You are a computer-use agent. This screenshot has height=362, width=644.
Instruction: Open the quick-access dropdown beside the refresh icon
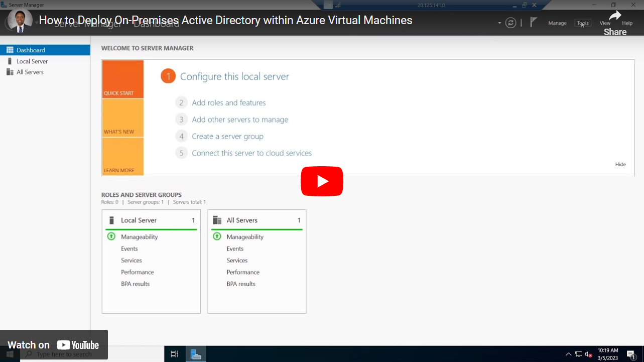tap(499, 23)
